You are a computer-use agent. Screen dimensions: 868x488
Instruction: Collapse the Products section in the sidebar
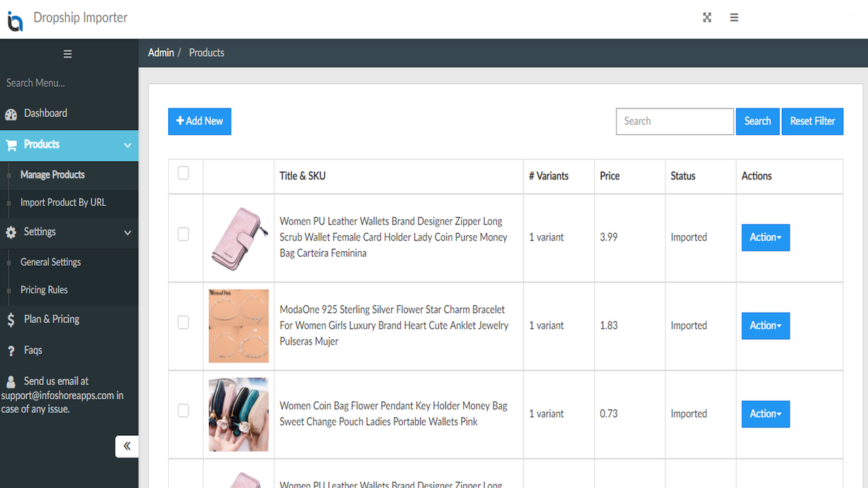127,144
